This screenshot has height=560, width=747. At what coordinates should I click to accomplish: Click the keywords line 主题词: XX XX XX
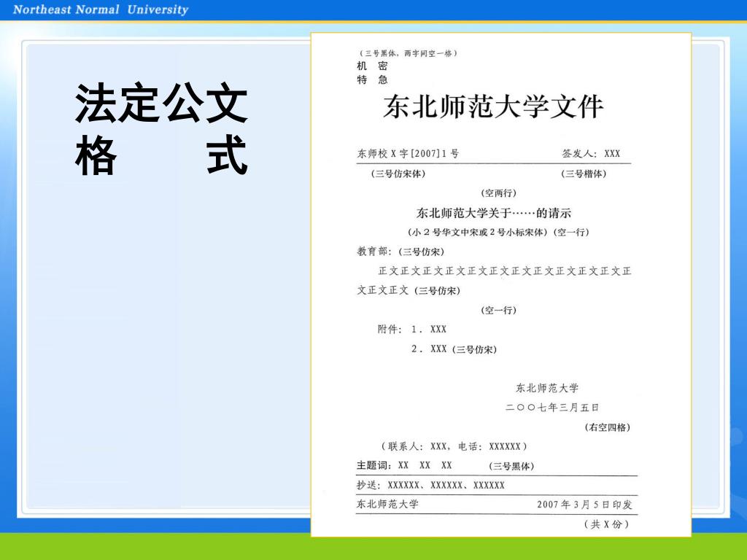click(404, 465)
